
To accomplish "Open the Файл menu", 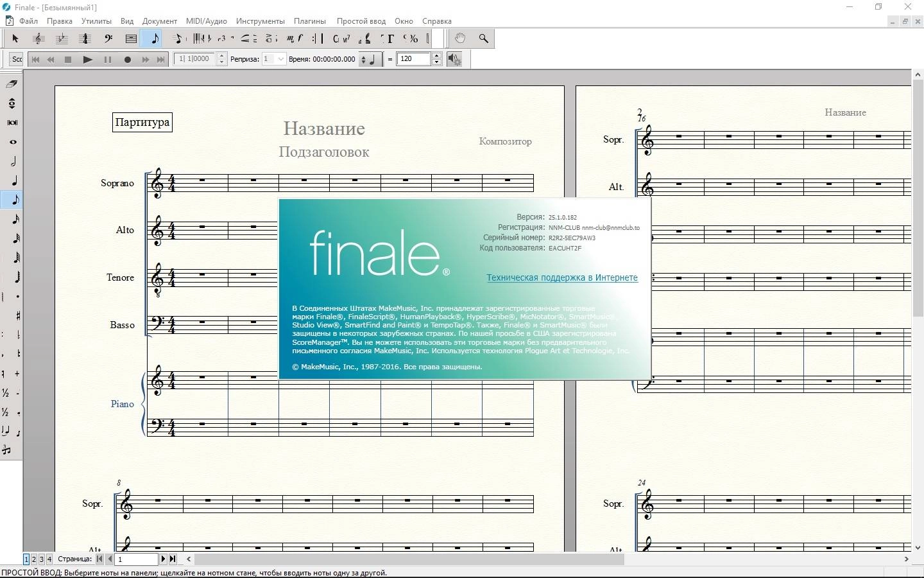I will [x=28, y=21].
